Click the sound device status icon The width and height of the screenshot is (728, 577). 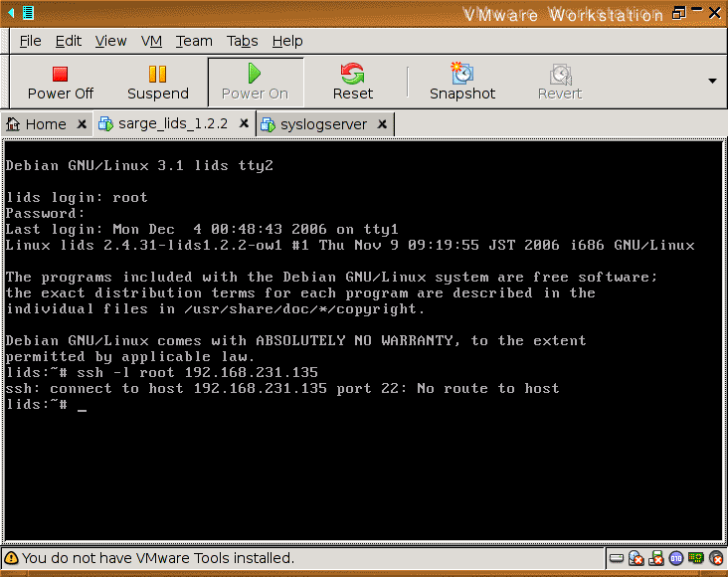tap(716, 558)
